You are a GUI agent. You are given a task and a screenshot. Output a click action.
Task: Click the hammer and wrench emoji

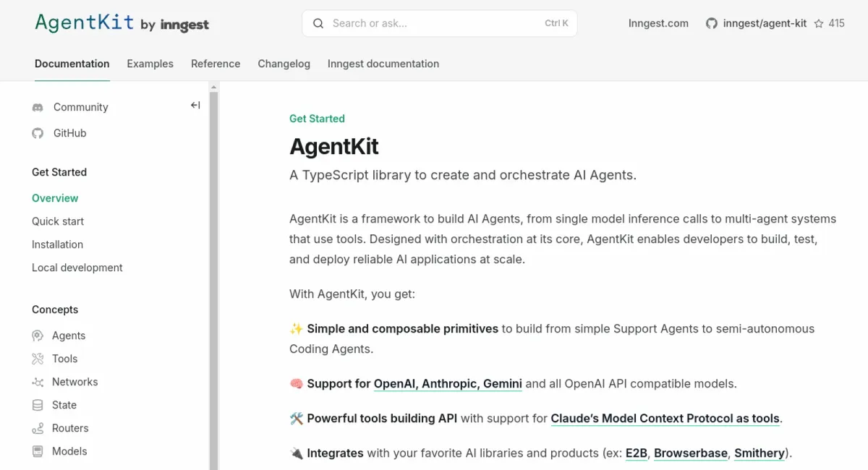pyautogui.click(x=296, y=418)
